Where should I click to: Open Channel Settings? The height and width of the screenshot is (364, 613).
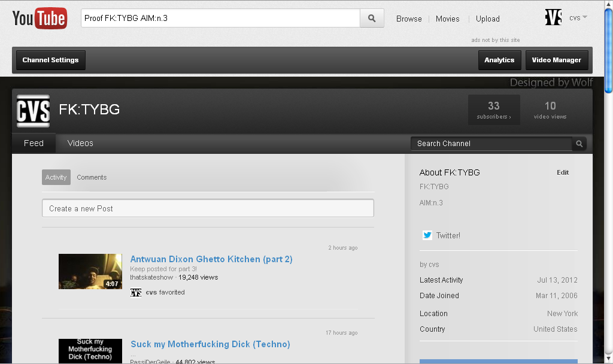pyautogui.click(x=50, y=60)
